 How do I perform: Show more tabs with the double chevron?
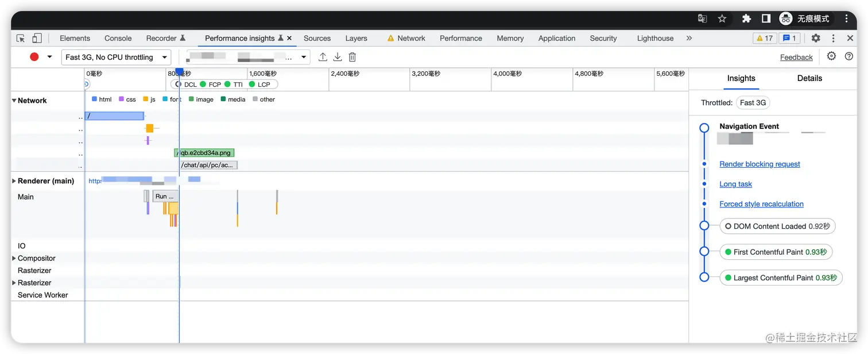click(689, 39)
